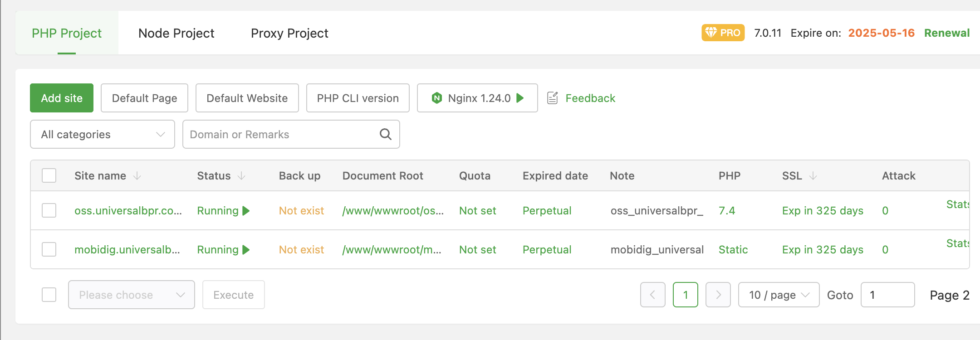Viewport: 980px width, 340px height.
Task: Switch to the Proxy Project tab
Action: click(x=289, y=33)
